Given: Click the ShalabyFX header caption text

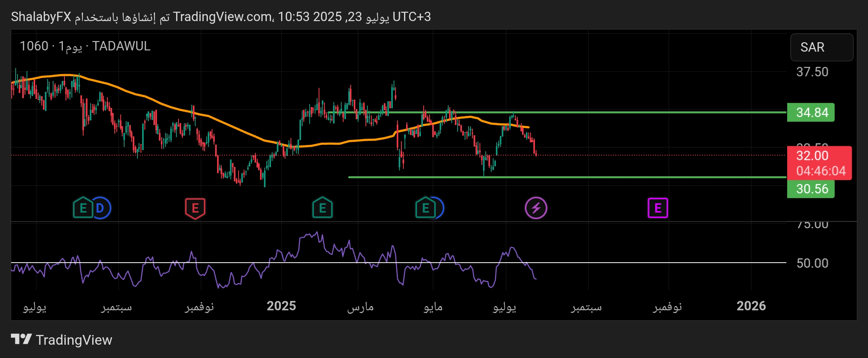Looking at the screenshot, I should click(x=221, y=17).
